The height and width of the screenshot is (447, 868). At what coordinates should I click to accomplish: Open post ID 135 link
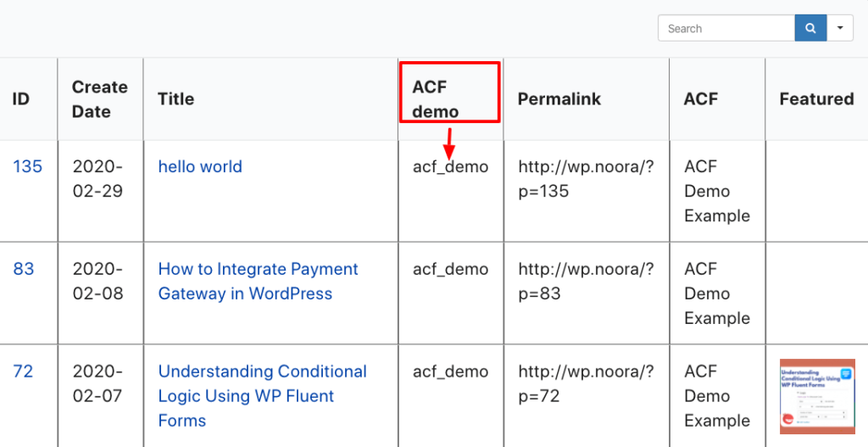27,166
